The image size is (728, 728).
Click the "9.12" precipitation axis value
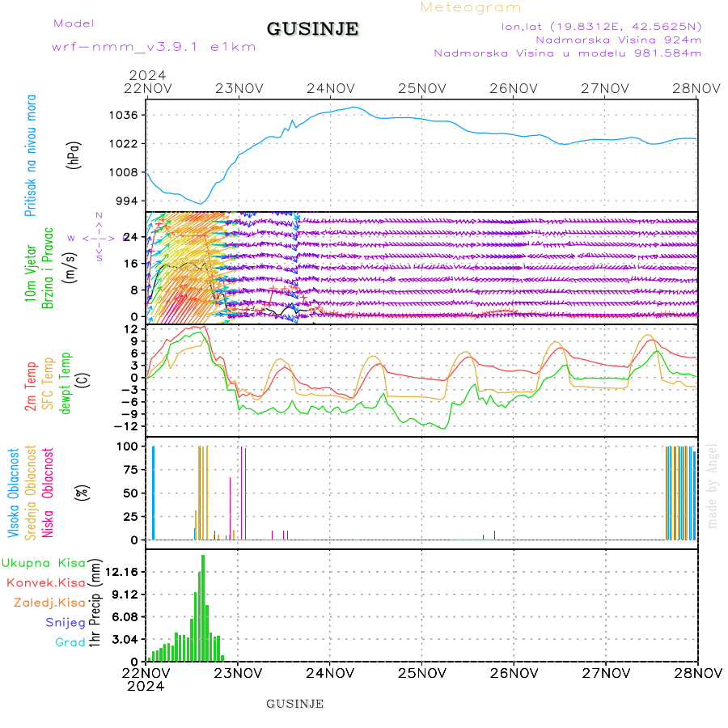pos(125,595)
